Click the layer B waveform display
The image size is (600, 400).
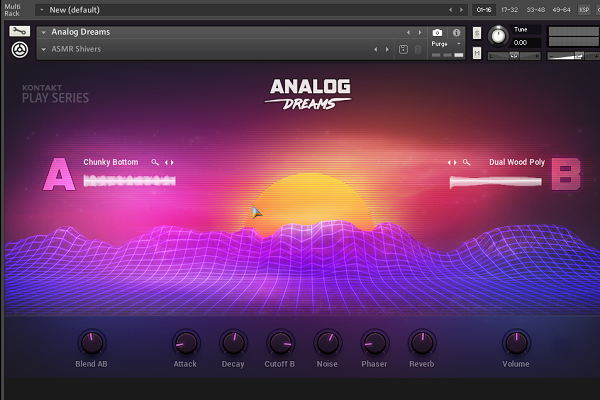(x=496, y=182)
